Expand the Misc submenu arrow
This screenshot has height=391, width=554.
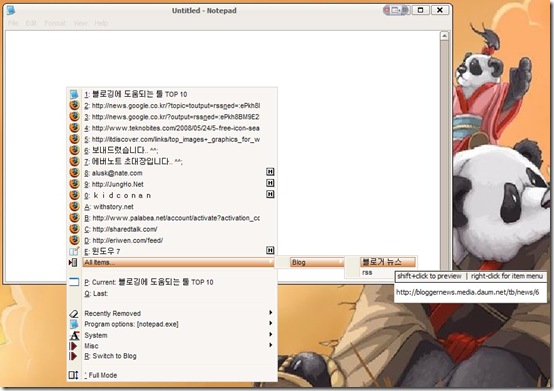coord(270,345)
